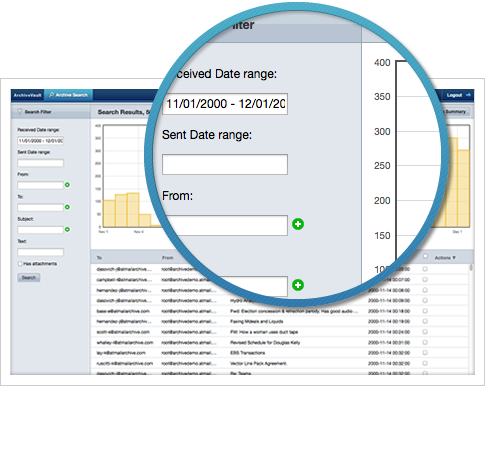Click the date 2000-11-14 00:18:00 cell
Screen dimensions: 485x450
pos(389,311)
